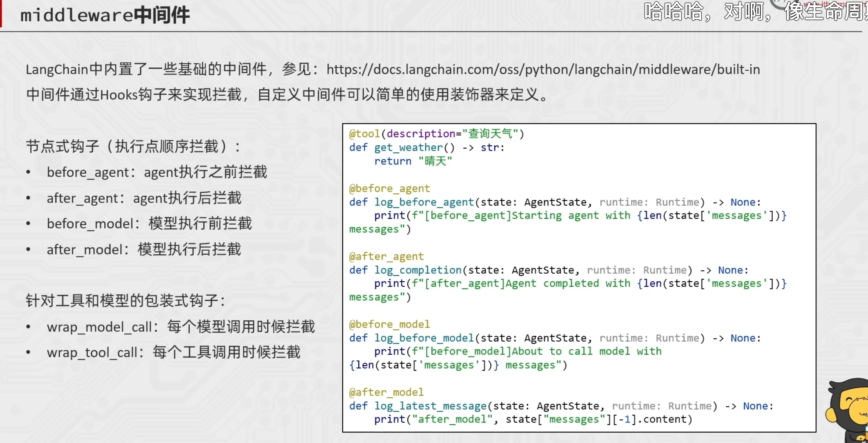Click the print line '[before_model]About to call model'
868x443 pixels.
(x=506, y=358)
